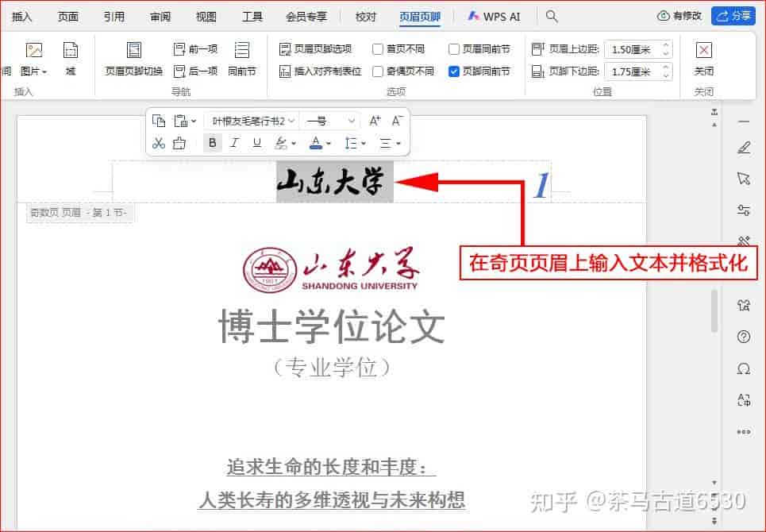Click the format painter icon

[179, 143]
